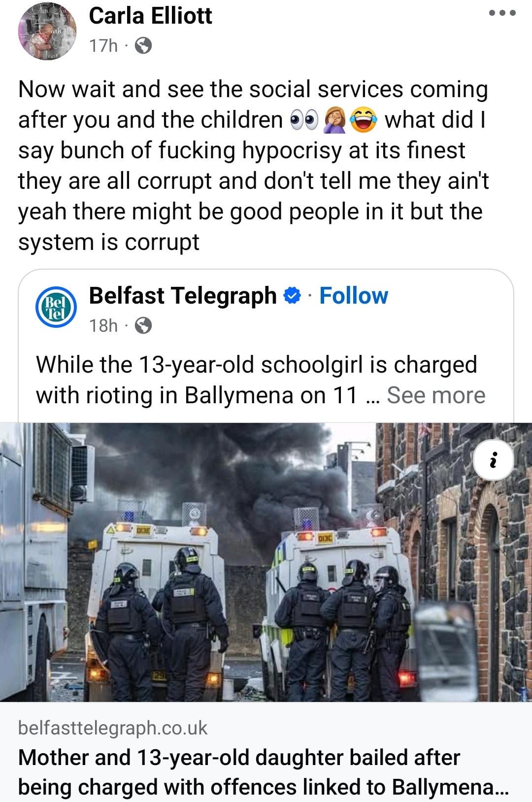Expand the post with See more
Image resolution: width=532 pixels, height=802 pixels.
[x=436, y=395]
